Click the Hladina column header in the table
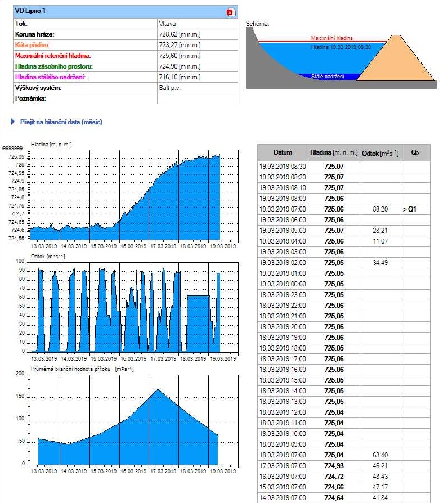The height and width of the screenshot is (503, 448). (x=334, y=152)
